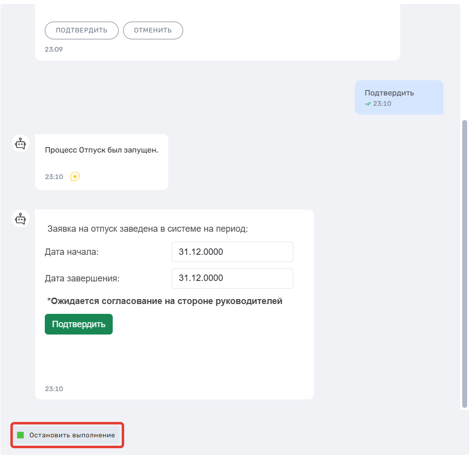Click the sent 'Подтвердить' message bubble

pos(399,97)
